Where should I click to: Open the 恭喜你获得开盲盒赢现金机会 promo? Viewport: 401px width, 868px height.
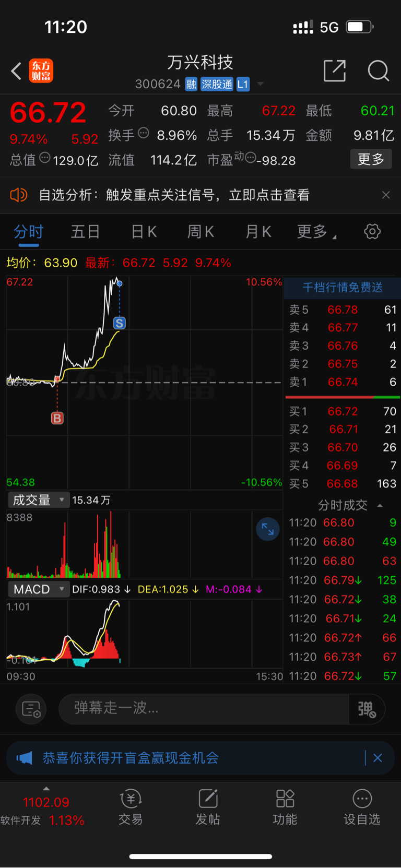pos(130,758)
